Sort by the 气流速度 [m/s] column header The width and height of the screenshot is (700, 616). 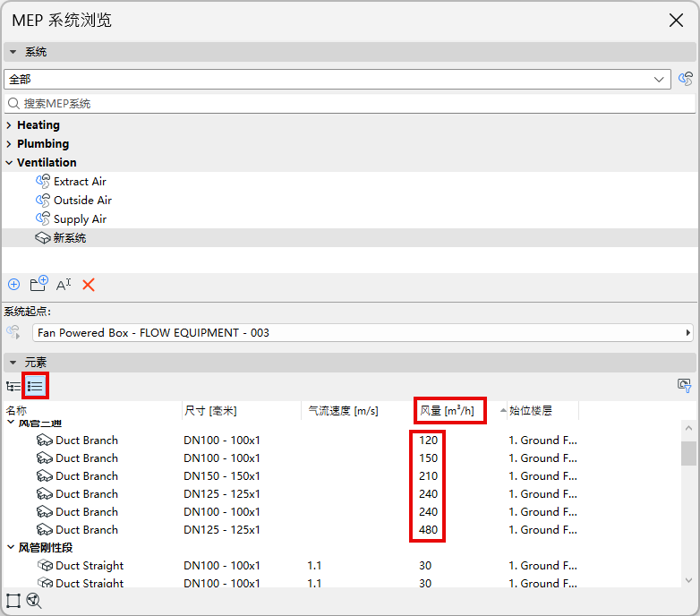coord(357,411)
